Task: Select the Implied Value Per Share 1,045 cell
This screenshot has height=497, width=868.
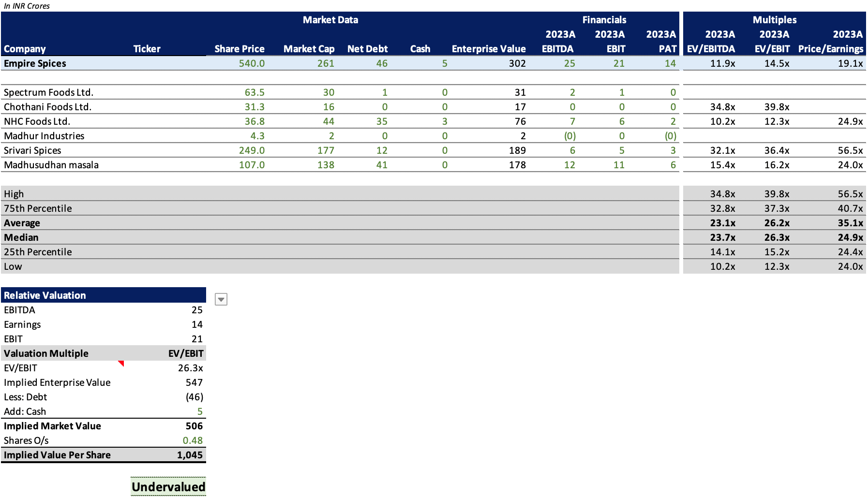Action: coord(190,455)
